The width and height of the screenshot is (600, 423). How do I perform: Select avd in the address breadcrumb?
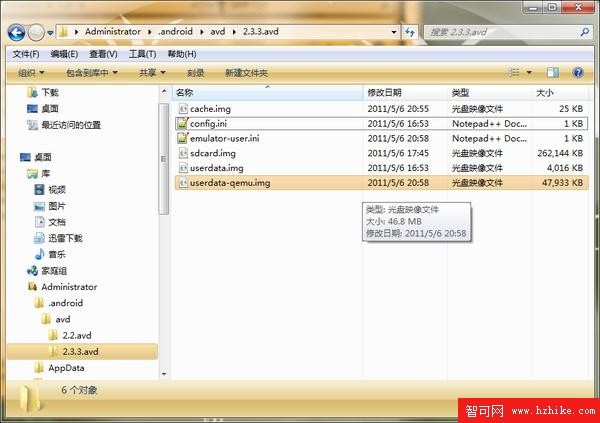pyautogui.click(x=217, y=32)
